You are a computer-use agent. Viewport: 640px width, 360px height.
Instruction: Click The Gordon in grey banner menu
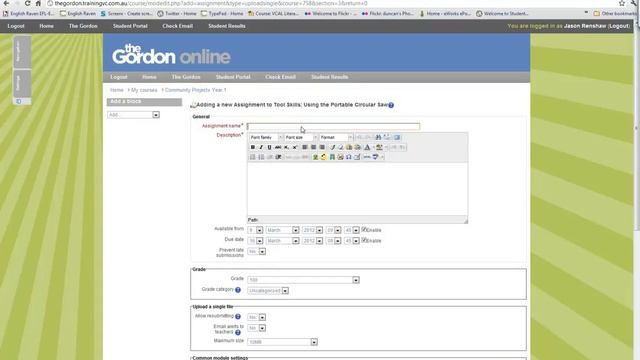pyautogui.click(x=186, y=77)
